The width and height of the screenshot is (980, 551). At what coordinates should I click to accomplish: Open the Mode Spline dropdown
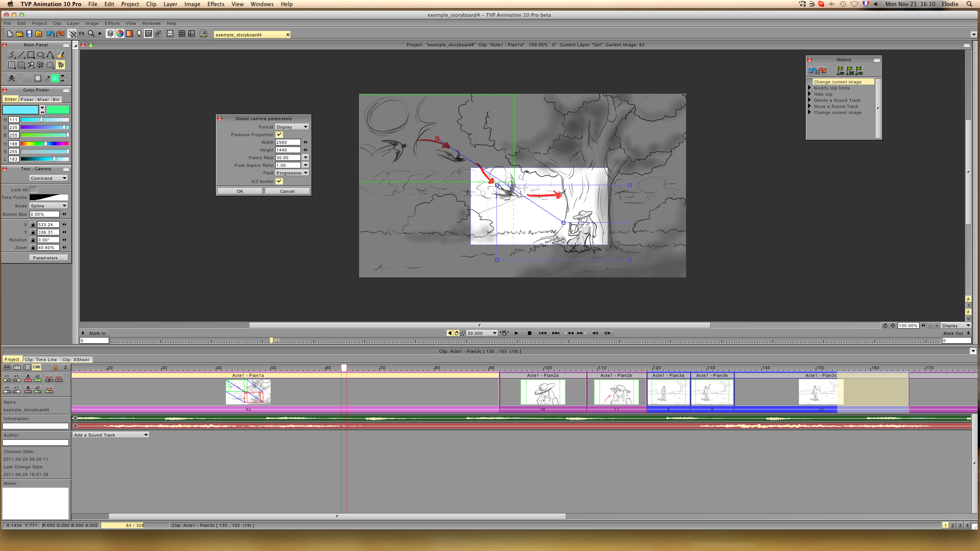[49, 206]
